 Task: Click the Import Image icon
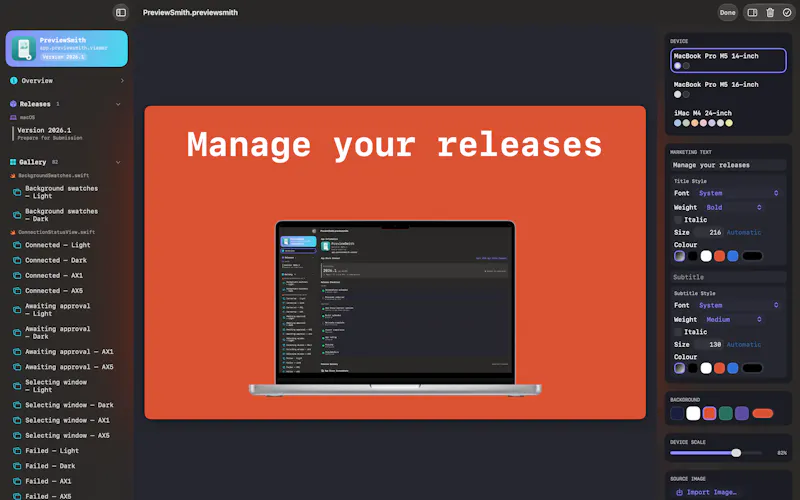click(x=679, y=492)
